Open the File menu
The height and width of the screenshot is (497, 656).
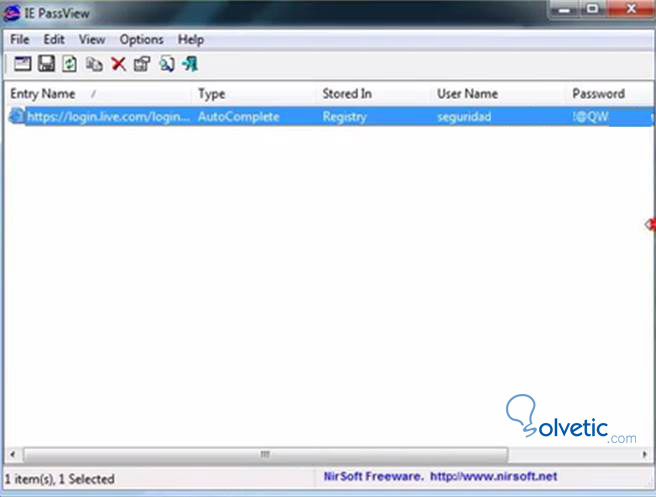[19, 40]
